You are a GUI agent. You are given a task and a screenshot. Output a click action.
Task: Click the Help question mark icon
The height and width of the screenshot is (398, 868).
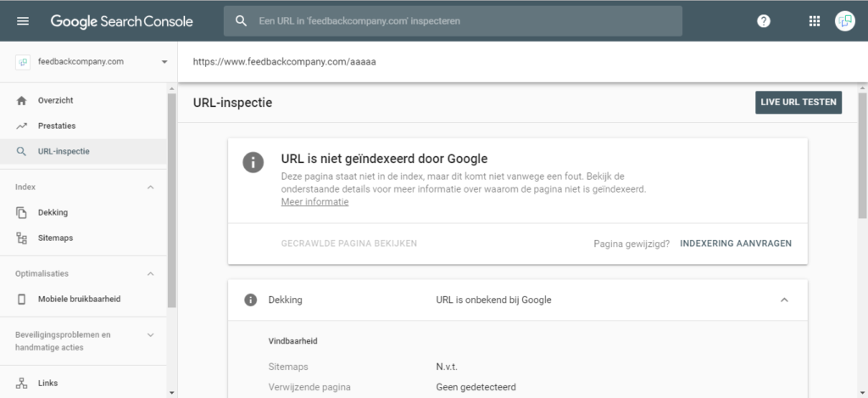click(x=764, y=21)
